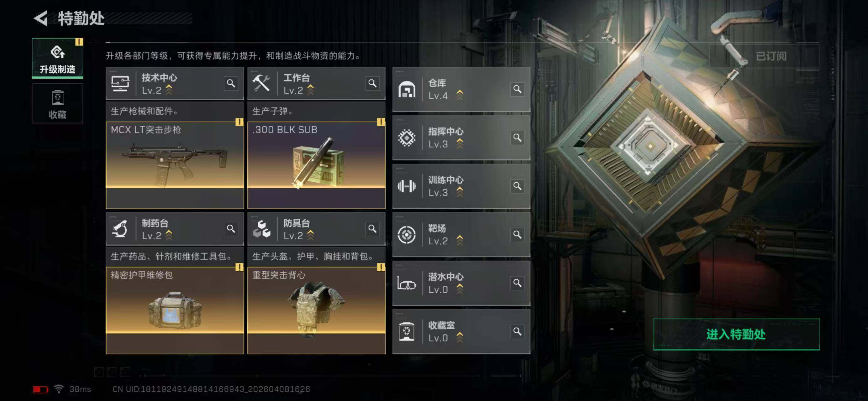Upgrade 仓库 using its level-up chevrons
The height and width of the screenshot is (401, 868).
(459, 95)
